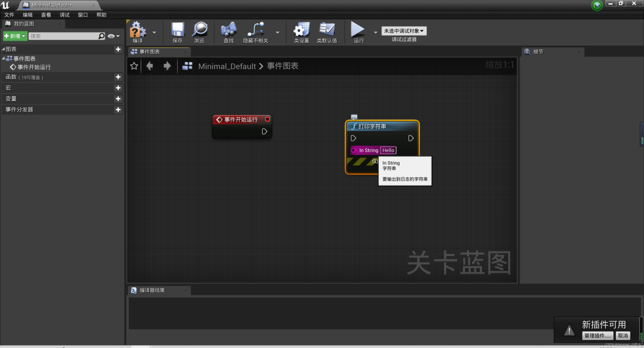
Task: Click the Browse (浏览) magnifier icon
Action: click(199, 32)
